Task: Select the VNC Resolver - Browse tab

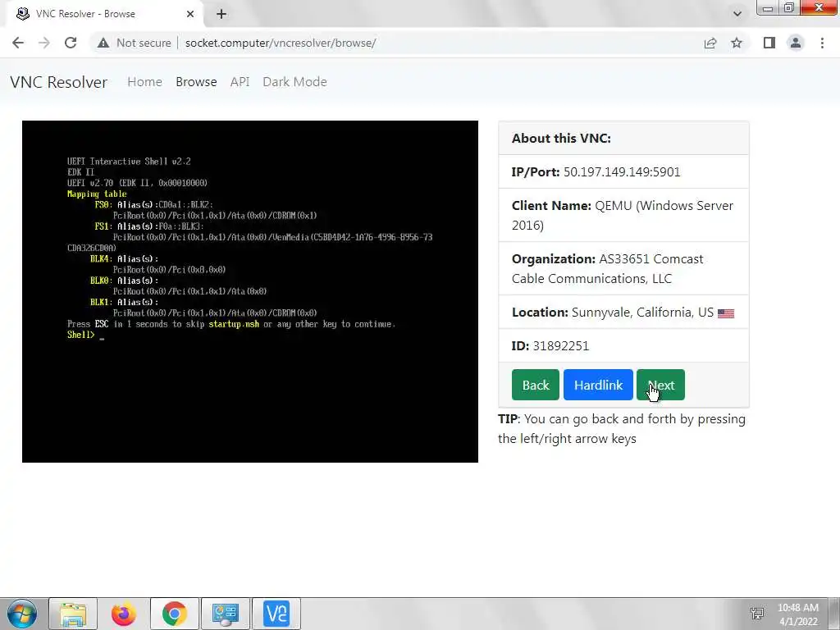Action: point(104,14)
